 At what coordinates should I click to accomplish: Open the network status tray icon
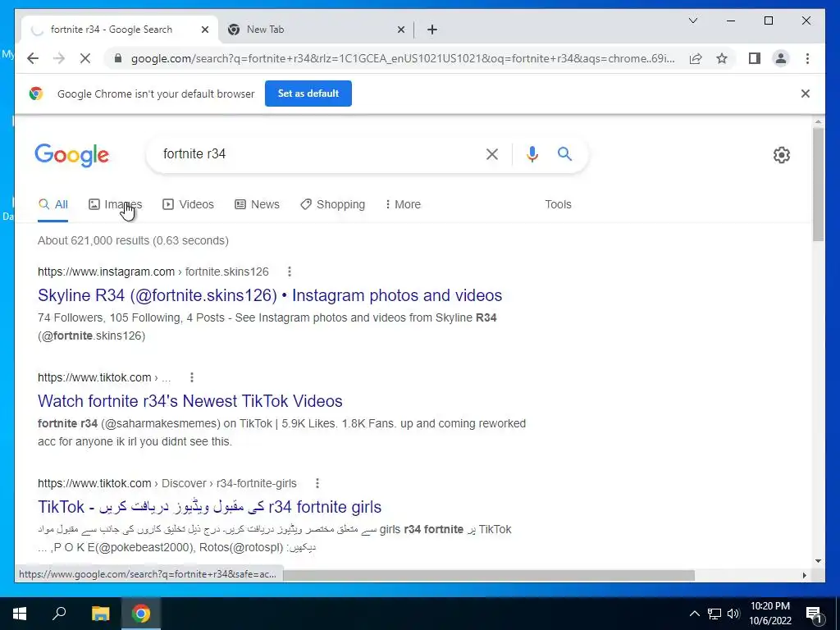coord(714,614)
